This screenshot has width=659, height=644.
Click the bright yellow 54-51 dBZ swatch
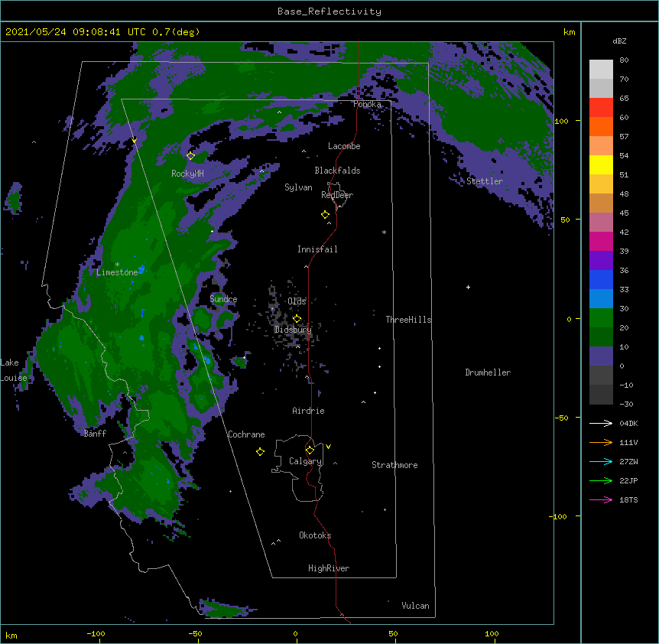pos(601,164)
